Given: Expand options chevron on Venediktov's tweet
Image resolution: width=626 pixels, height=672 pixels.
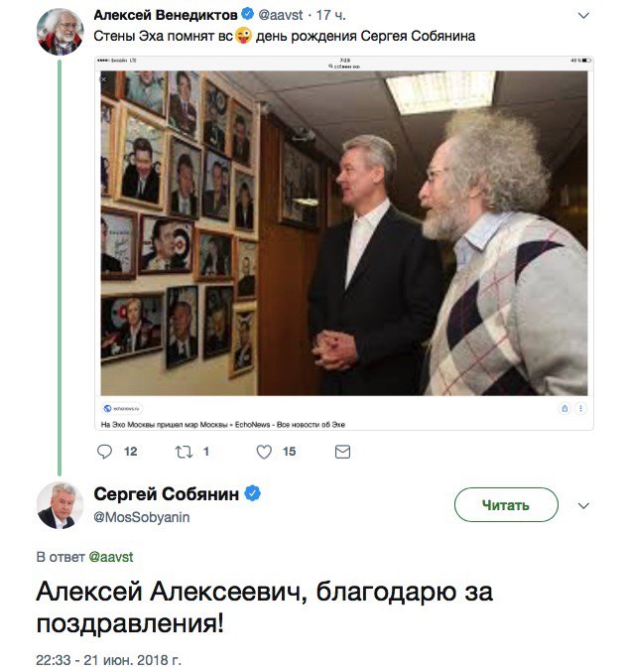Looking at the screenshot, I should click(583, 16).
